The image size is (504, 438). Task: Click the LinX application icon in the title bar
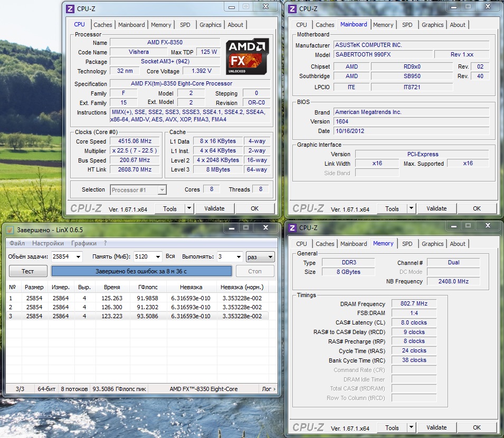point(10,230)
